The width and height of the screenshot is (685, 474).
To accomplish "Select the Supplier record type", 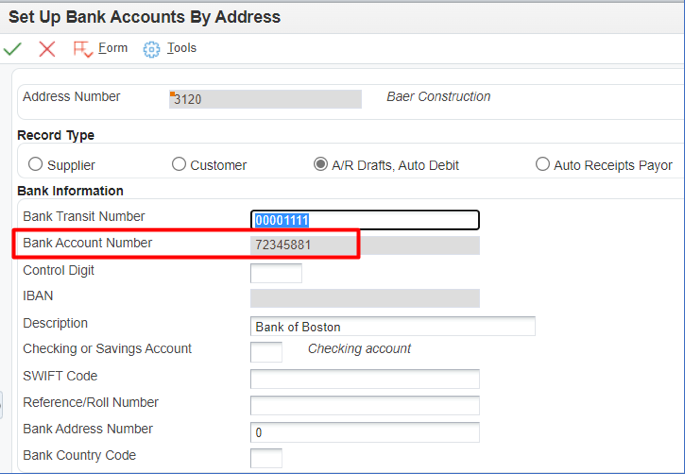I will (35, 165).
